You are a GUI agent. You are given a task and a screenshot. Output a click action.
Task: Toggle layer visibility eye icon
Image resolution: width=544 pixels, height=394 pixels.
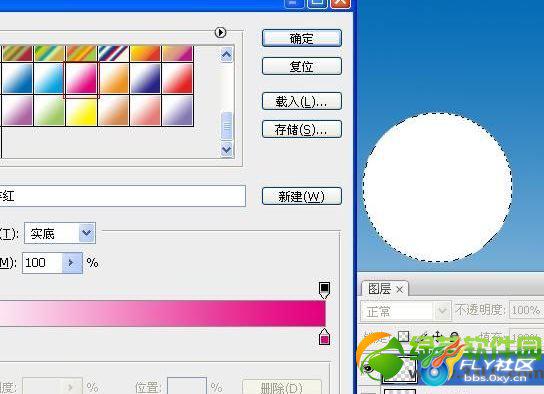(x=368, y=368)
